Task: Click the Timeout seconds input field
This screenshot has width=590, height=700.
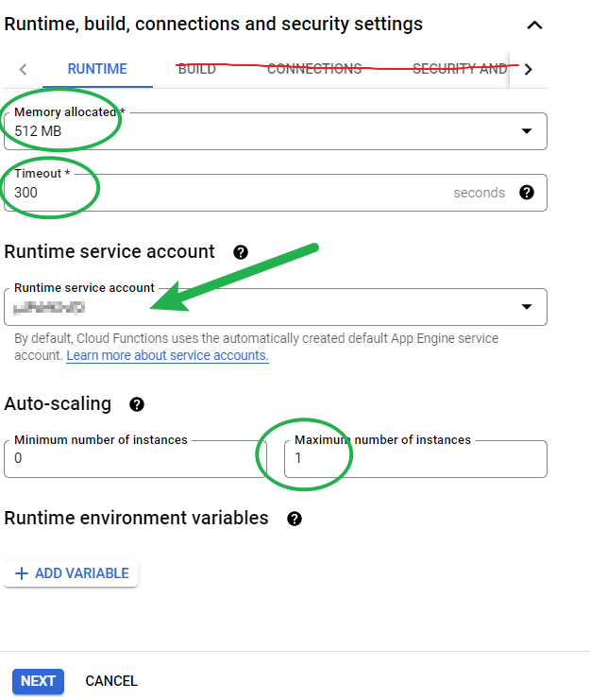Action: (227, 193)
